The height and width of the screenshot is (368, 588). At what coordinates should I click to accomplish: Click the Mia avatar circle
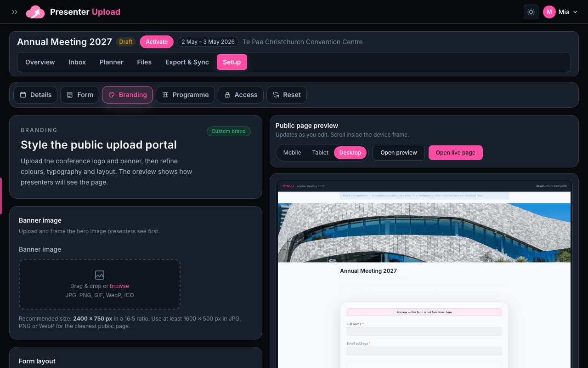549,12
